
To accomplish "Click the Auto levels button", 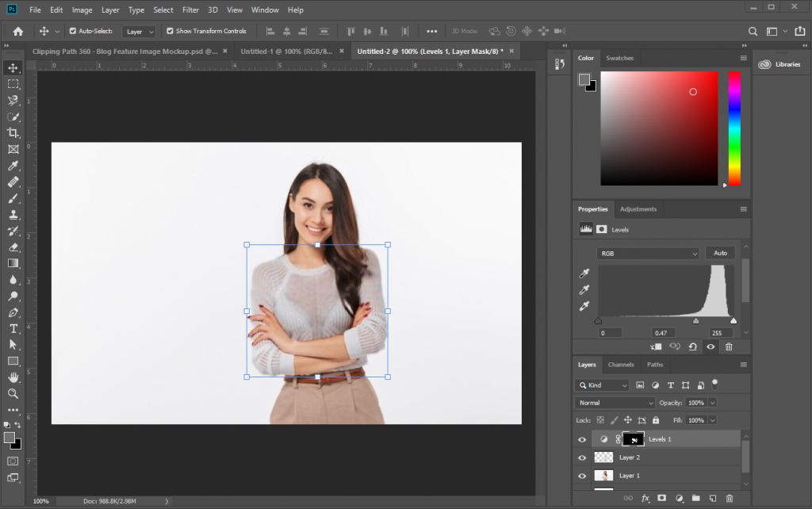I will pyautogui.click(x=720, y=253).
